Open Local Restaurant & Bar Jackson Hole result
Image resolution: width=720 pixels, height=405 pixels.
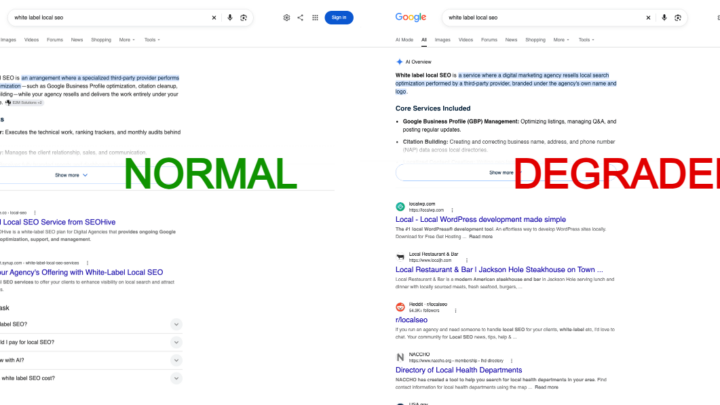pyautogui.click(x=499, y=270)
